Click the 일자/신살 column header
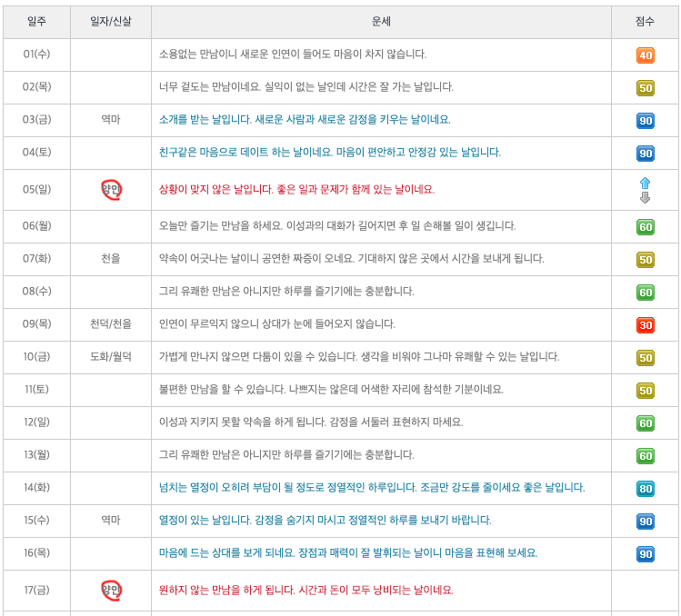Image resolution: width=681 pixels, height=616 pixels. 111,21
